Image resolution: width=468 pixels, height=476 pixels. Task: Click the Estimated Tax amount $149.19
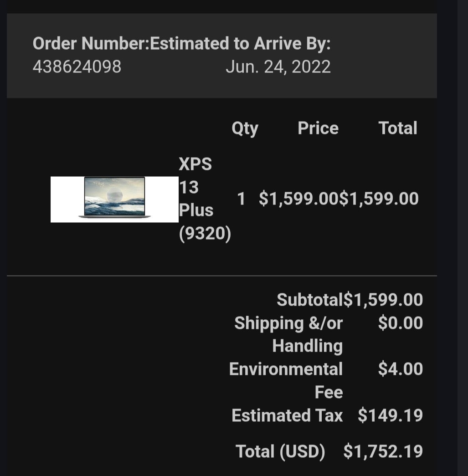click(390, 415)
